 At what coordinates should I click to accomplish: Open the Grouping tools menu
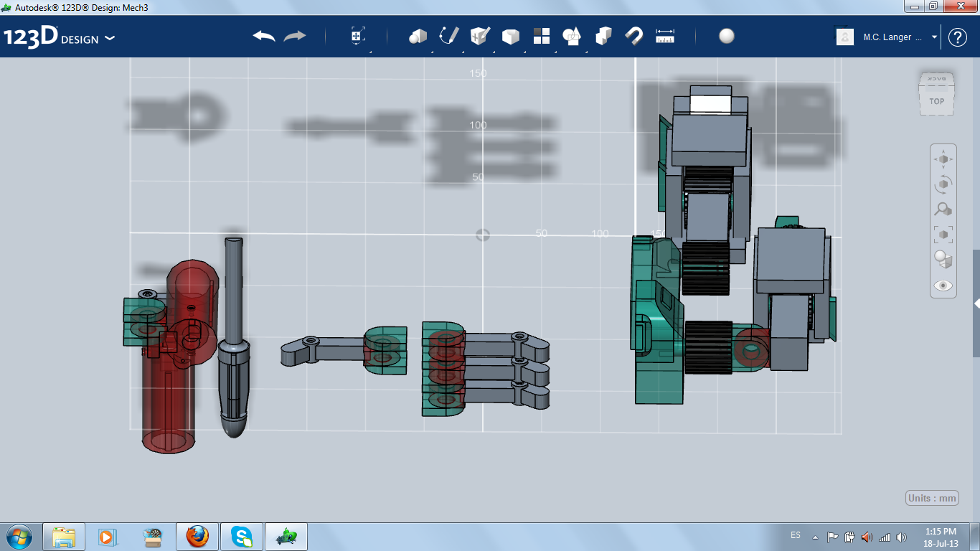point(572,36)
